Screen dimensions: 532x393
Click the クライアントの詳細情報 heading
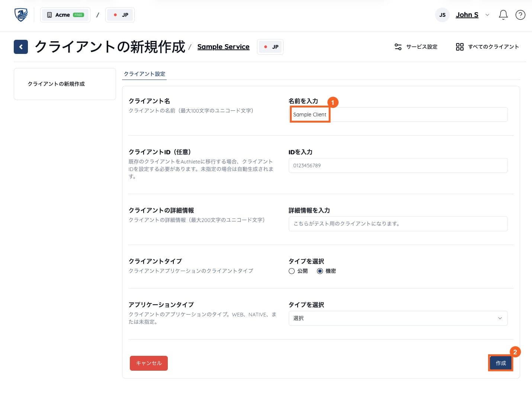[161, 210]
